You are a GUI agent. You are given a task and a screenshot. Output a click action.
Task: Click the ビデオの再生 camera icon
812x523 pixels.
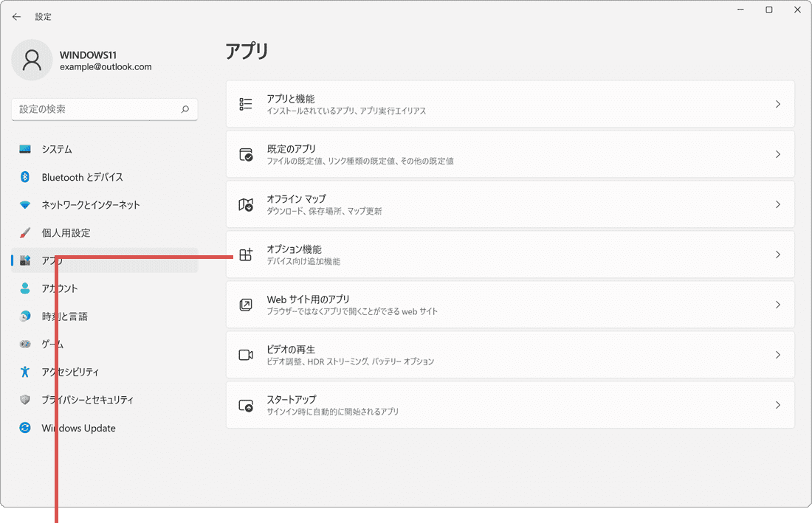pos(246,354)
